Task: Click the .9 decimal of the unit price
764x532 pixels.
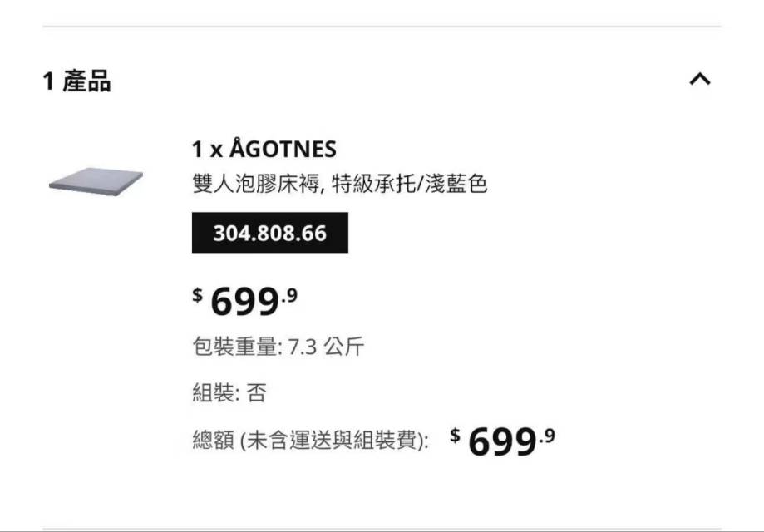Action: click(x=288, y=294)
